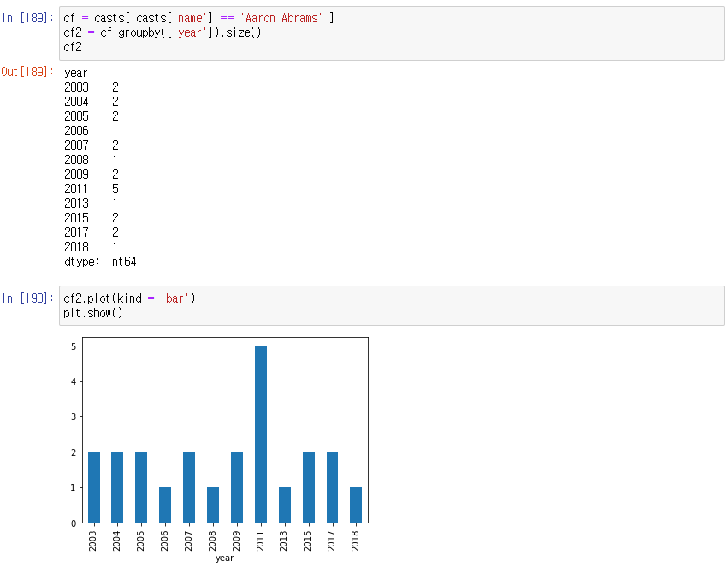This screenshot has width=728, height=573.
Task: Select the In [190] prompt label
Action: (27, 298)
